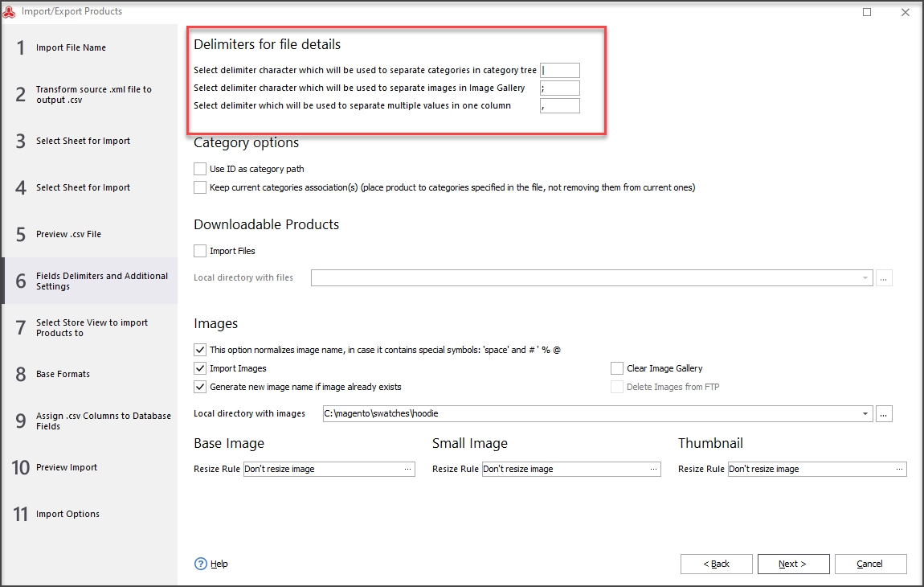Image resolution: width=924 pixels, height=587 pixels.
Task: Uncheck Generate new image name if exists
Action: pos(200,387)
